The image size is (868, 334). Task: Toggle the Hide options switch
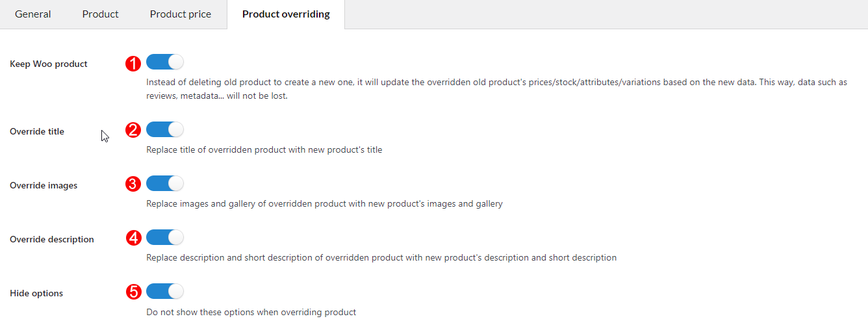[165, 291]
